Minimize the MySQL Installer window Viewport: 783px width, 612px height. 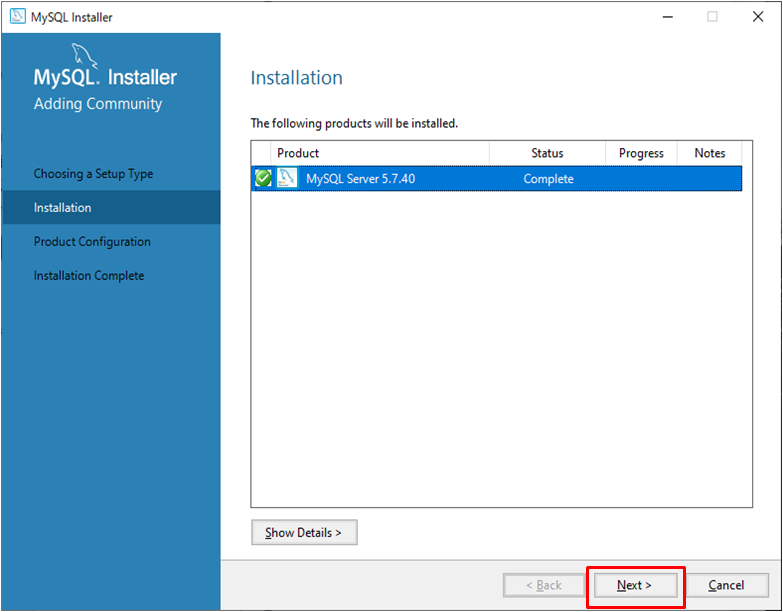(x=667, y=16)
